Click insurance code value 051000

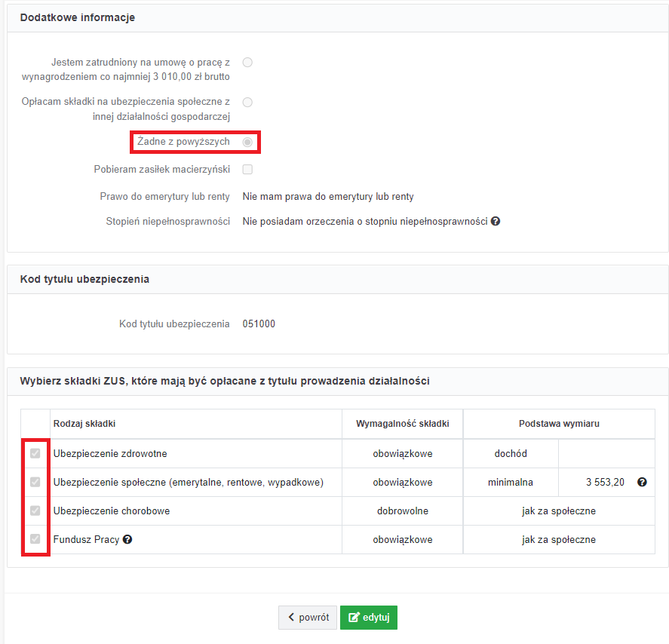pos(259,324)
